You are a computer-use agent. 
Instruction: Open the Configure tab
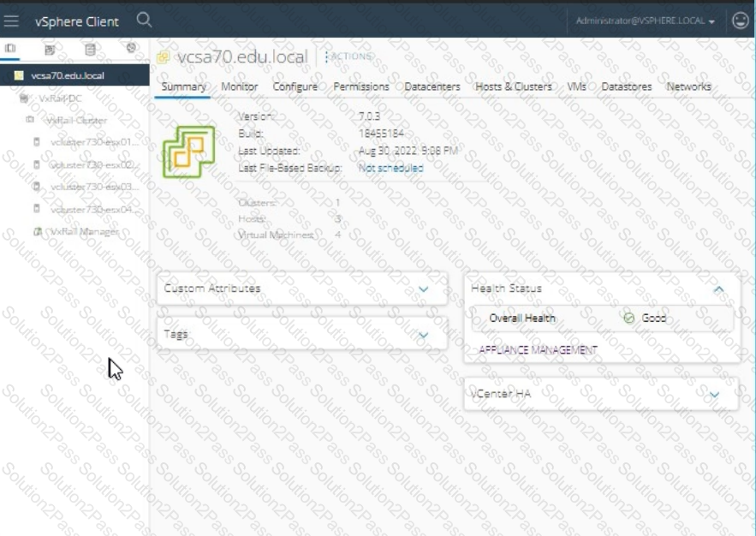(x=295, y=86)
